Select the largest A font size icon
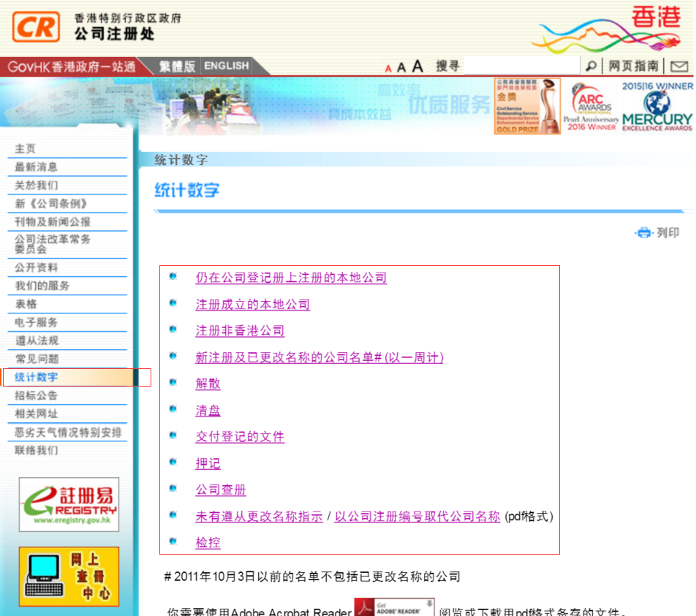The image size is (696, 616). pos(417,65)
